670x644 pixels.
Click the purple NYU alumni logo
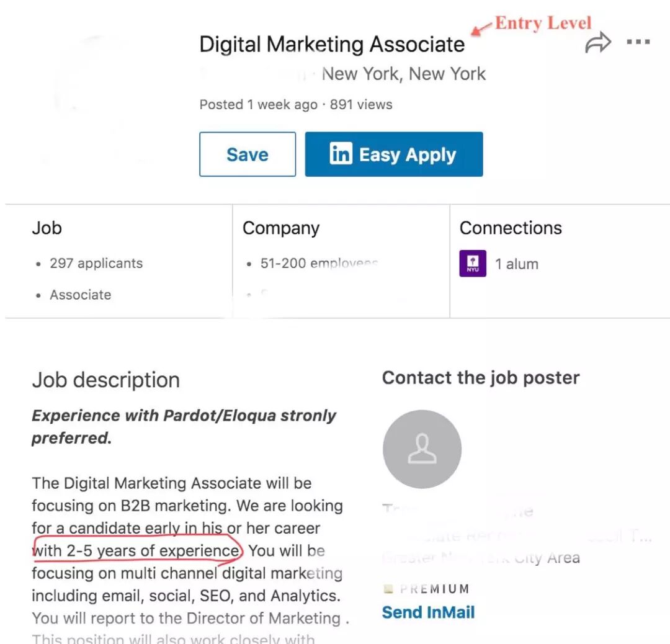[472, 264]
